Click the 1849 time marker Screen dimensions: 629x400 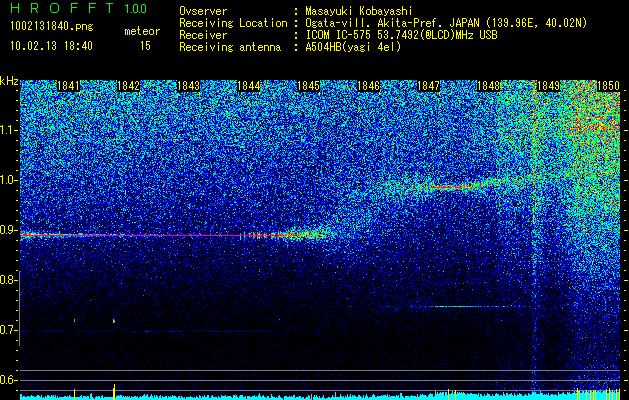coord(548,86)
